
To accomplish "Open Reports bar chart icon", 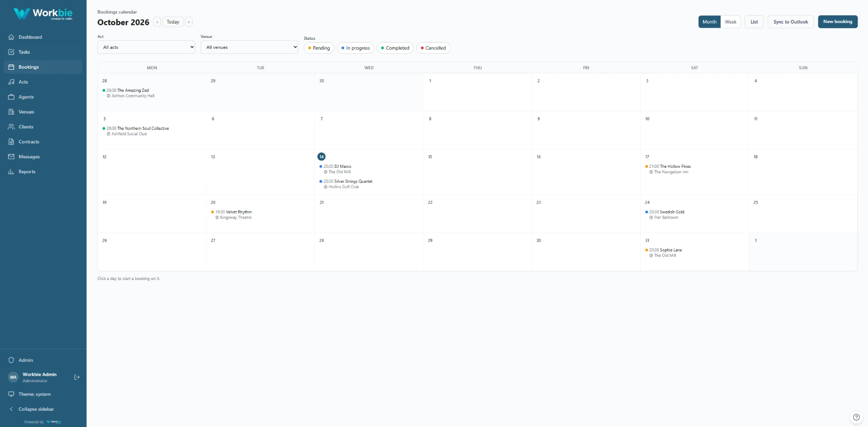I will 11,171.
